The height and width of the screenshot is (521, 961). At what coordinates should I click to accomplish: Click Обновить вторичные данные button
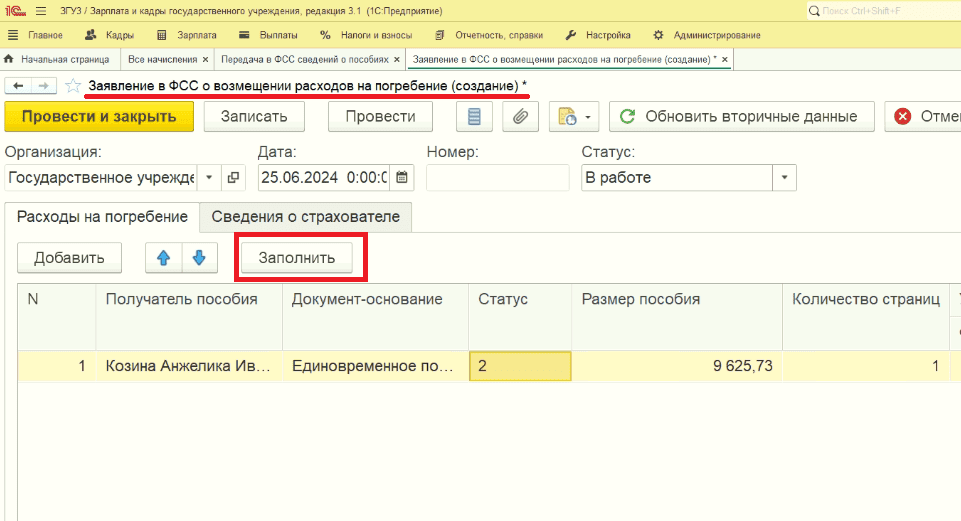click(x=742, y=116)
